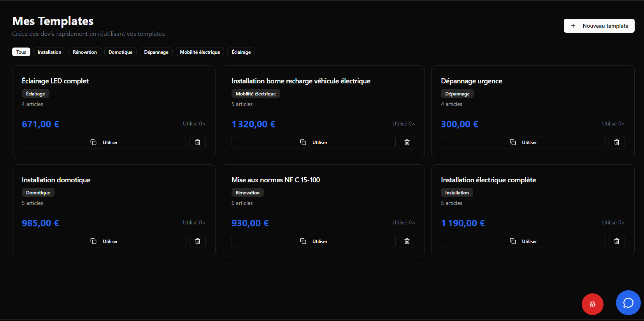644x321 pixels.
Task: Select the Tous filter tab
Action: [x=21, y=52]
